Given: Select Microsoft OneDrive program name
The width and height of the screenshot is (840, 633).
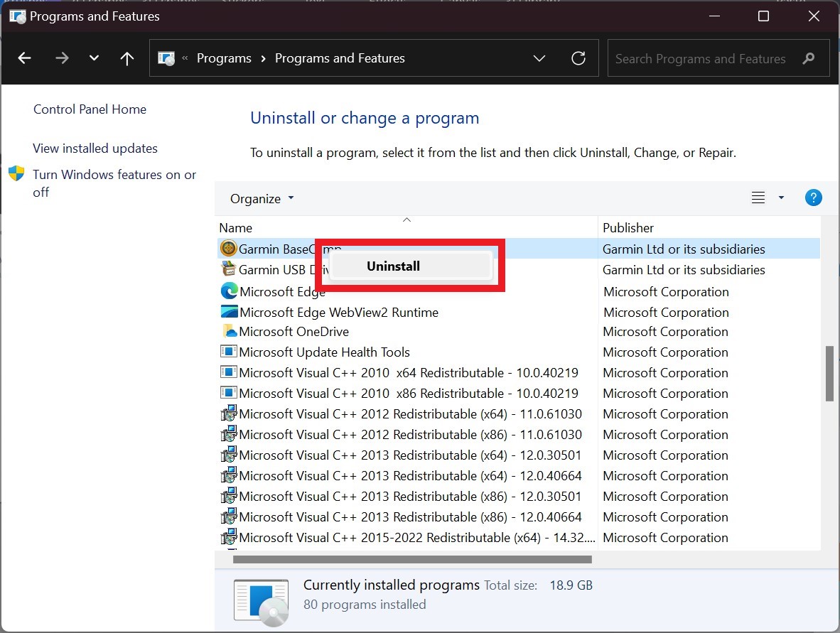Looking at the screenshot, I should pos(294,332).
